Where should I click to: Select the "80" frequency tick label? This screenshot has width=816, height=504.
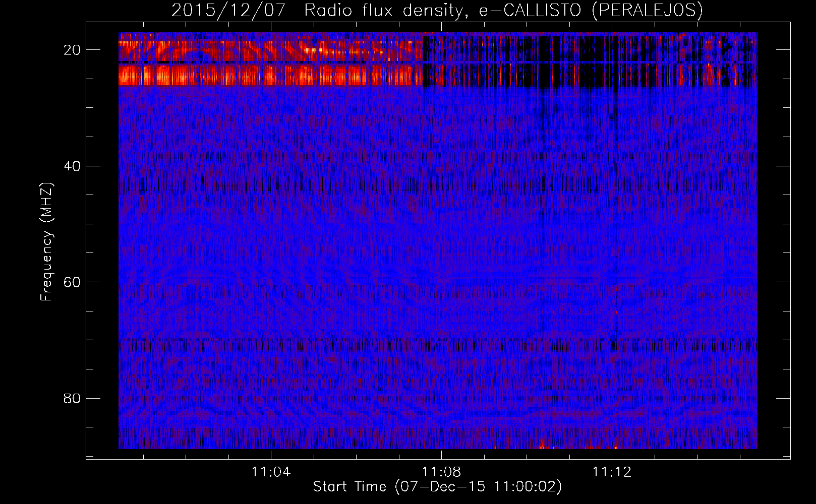pyautogui.click(x=72, y=398)
